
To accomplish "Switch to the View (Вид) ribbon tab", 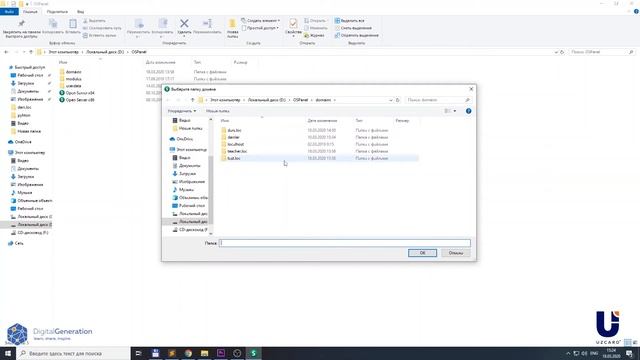I will click(x=80, y=12).
